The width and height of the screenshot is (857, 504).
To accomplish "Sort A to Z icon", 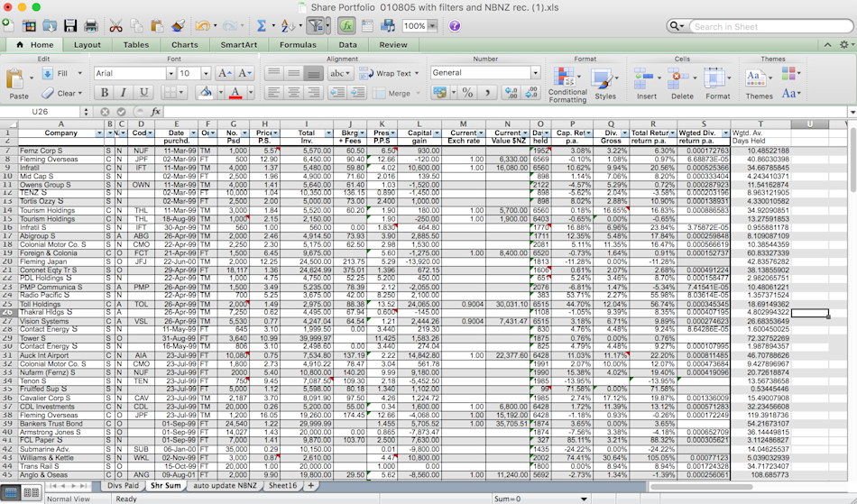I will click(286, 25).
